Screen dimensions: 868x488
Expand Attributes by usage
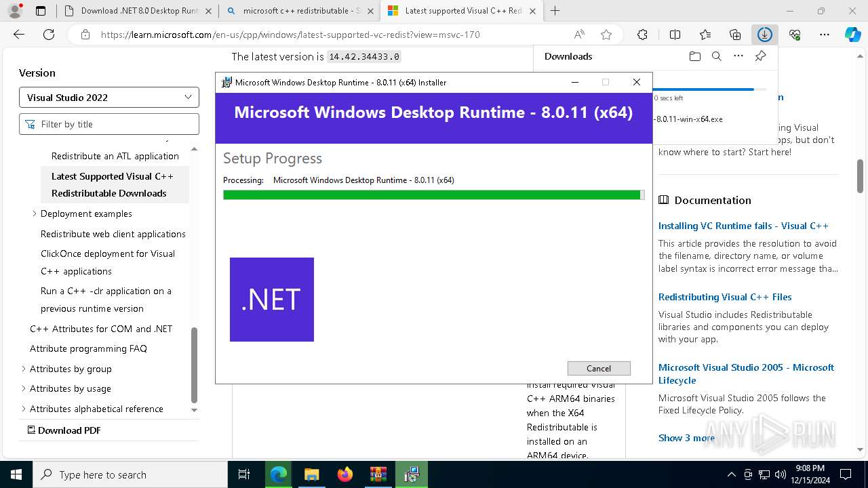click(x=24, y=388)
